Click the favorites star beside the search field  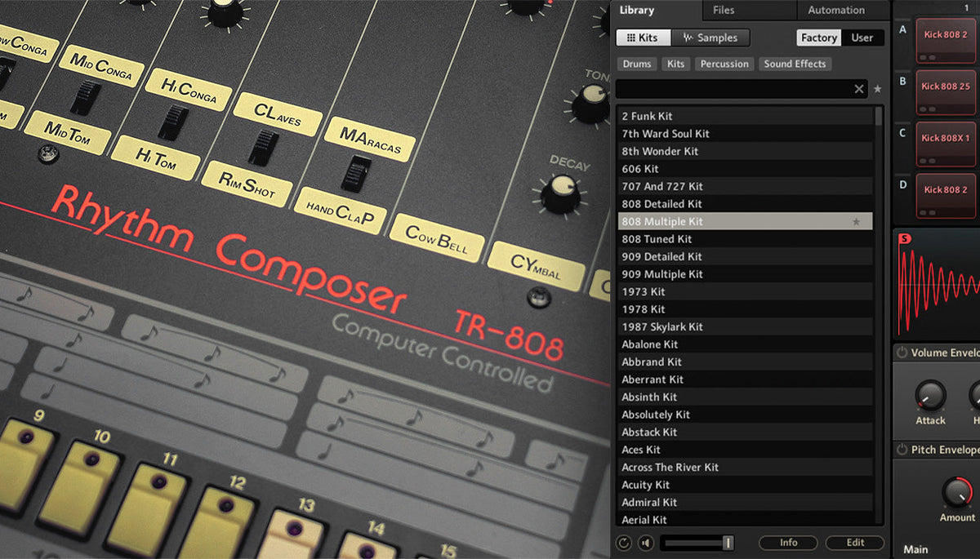click(x=878, y=89)
